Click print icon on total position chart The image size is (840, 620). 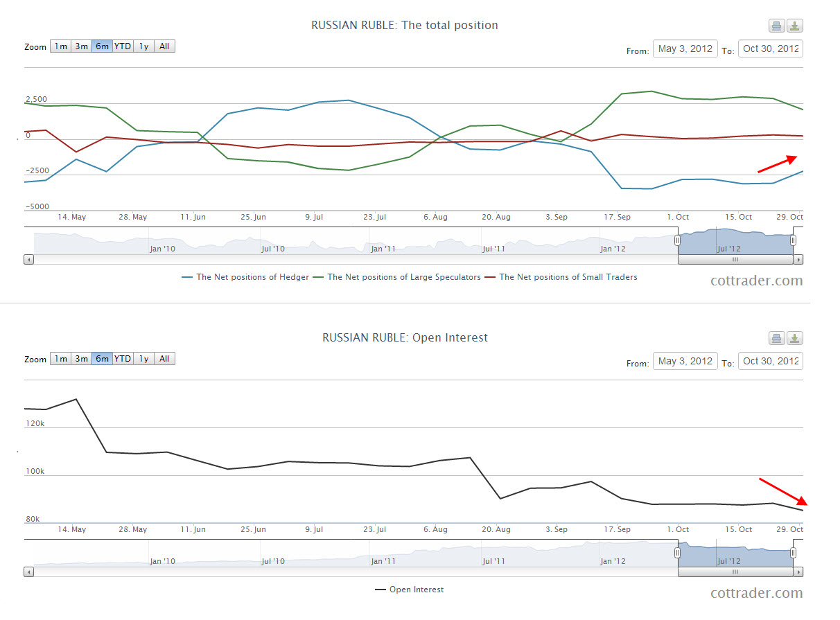[x=776, y=26]
